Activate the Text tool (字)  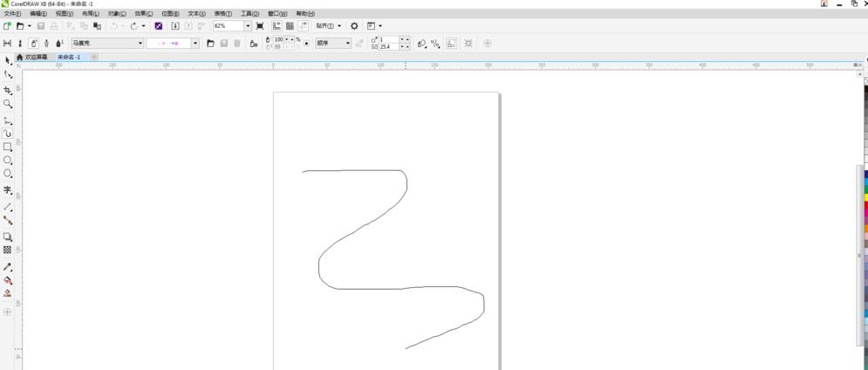click(x=8, y=190)
